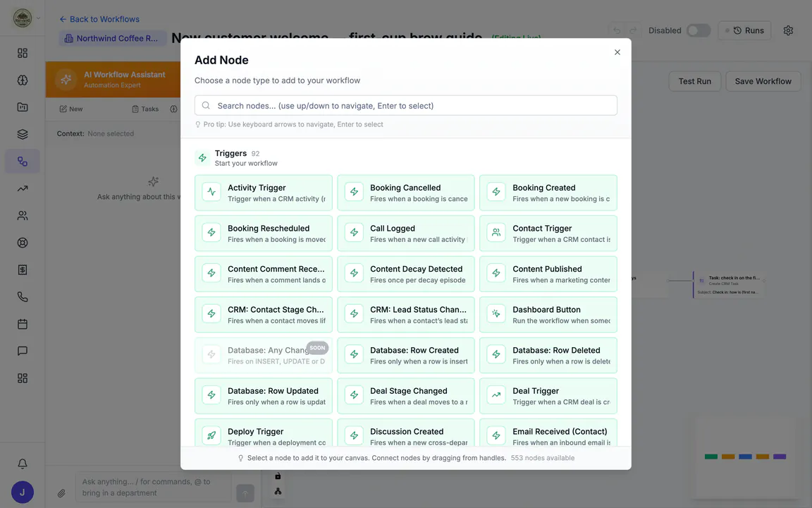Open the calendar sidebar icon

coord(23,324)
